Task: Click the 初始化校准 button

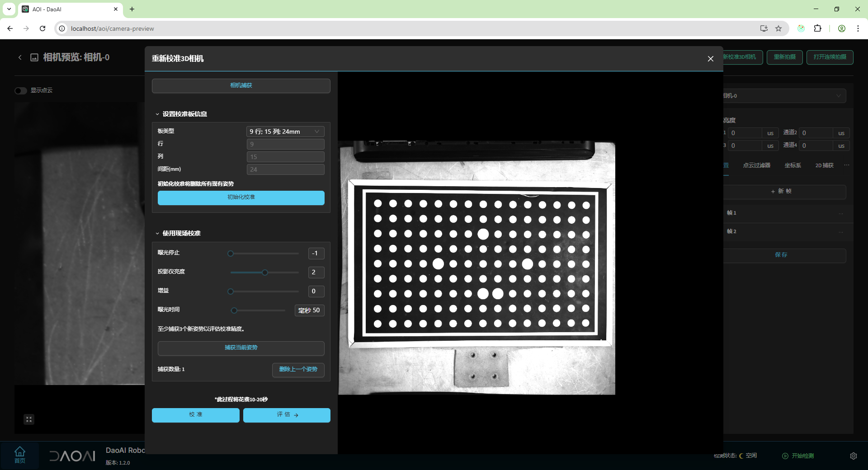Action: [241, 197]
